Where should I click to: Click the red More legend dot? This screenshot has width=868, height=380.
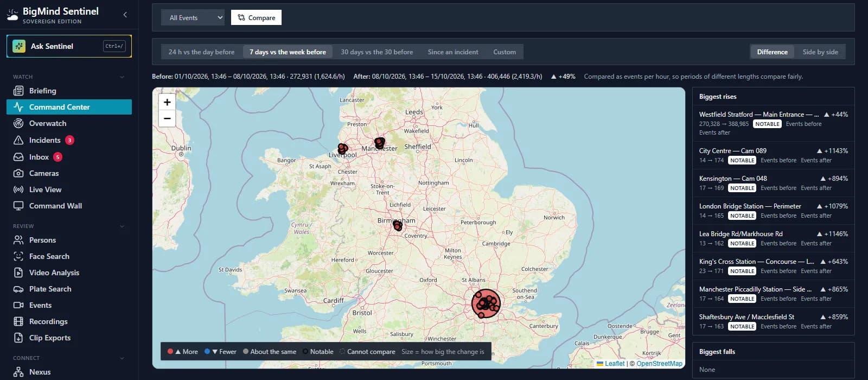(x=170, y=351)
